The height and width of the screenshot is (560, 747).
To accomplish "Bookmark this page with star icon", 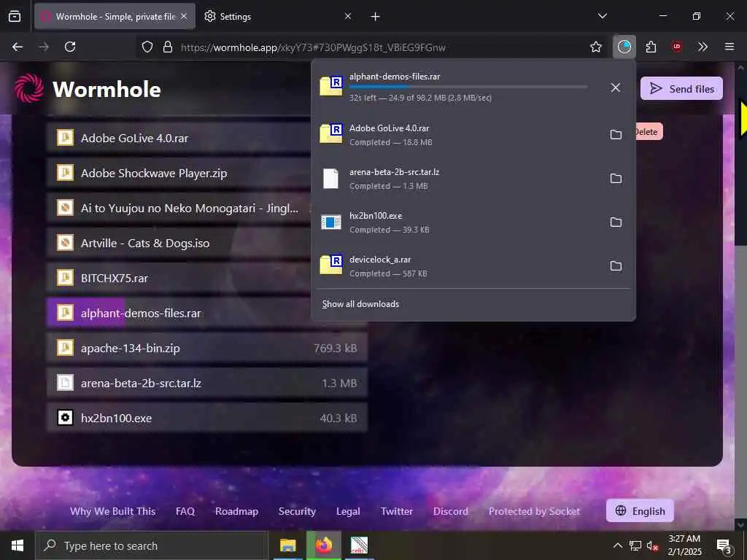I will pos(595,47).
